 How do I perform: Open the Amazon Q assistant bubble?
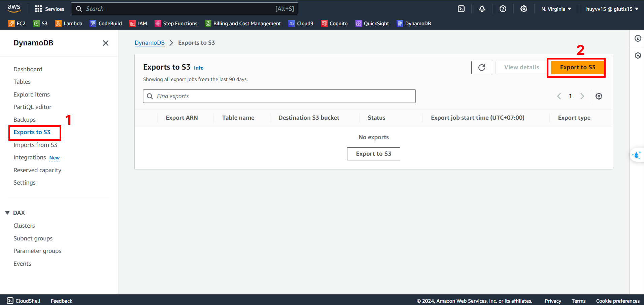click(x=637, y=155)
